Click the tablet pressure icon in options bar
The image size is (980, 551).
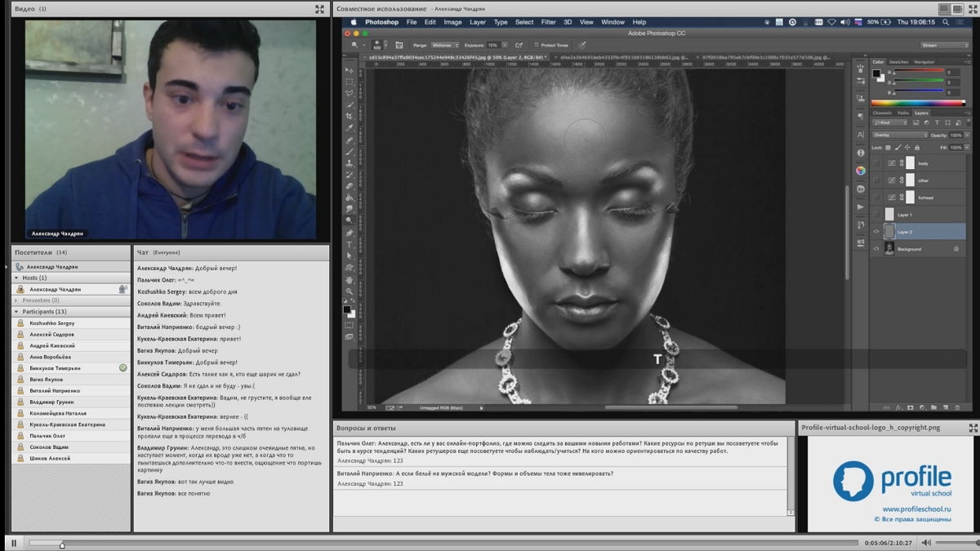(x=582, y=45)
